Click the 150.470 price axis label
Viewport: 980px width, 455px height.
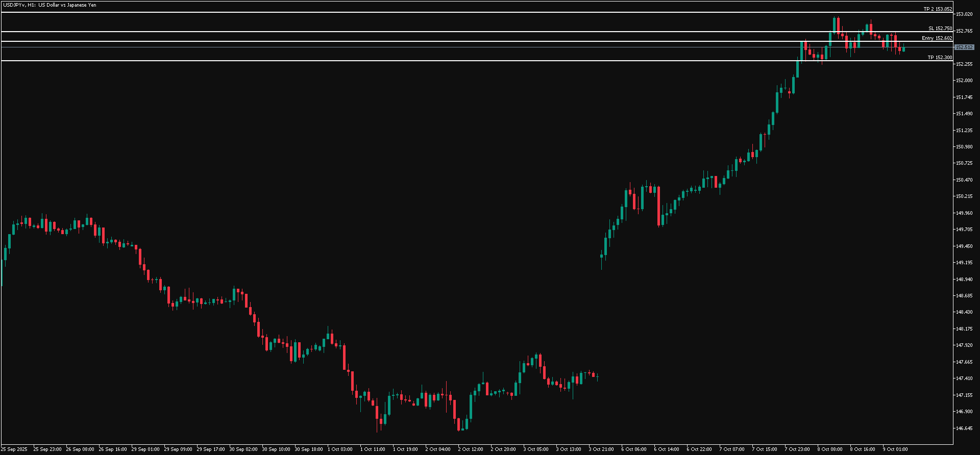click(964, 180)
